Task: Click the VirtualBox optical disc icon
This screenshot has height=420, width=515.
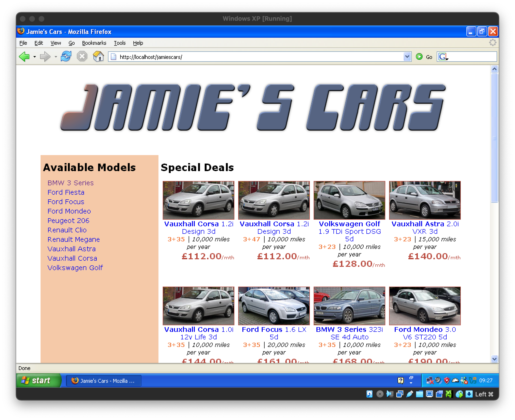Action: pos(380,394)
